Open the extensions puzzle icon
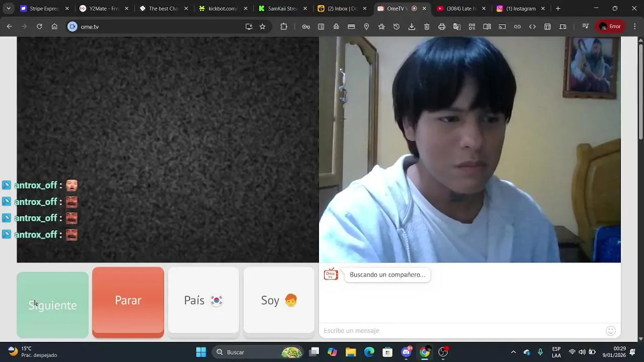 284,27
